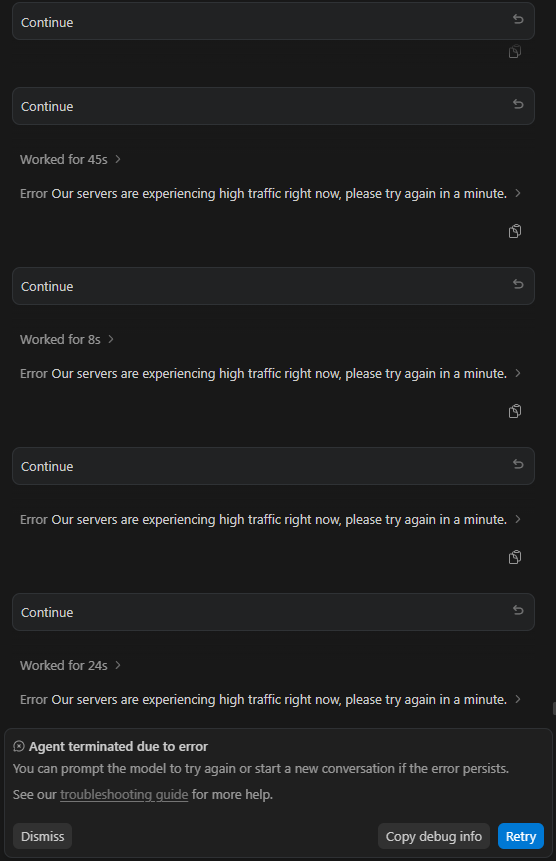Screen dimensions: 556x861
Task: Click the revert arrow on the topmost Continue message
Action: (x=518, y=20)
